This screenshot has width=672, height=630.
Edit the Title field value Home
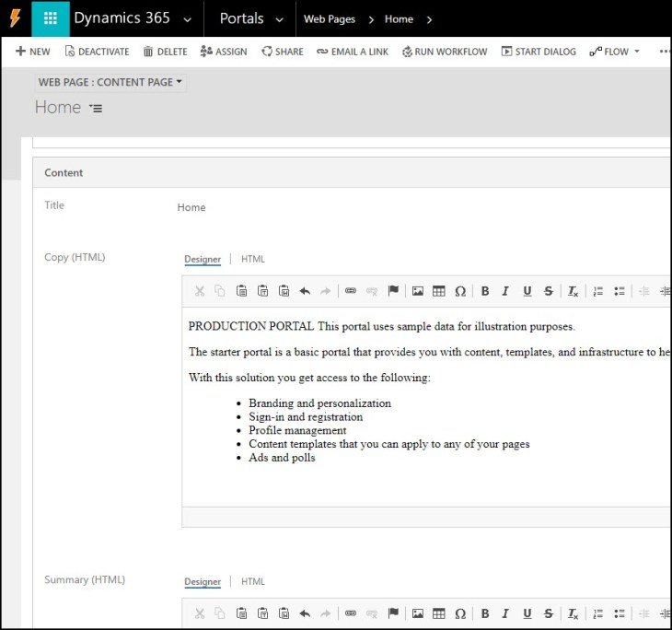pos(191,207)
